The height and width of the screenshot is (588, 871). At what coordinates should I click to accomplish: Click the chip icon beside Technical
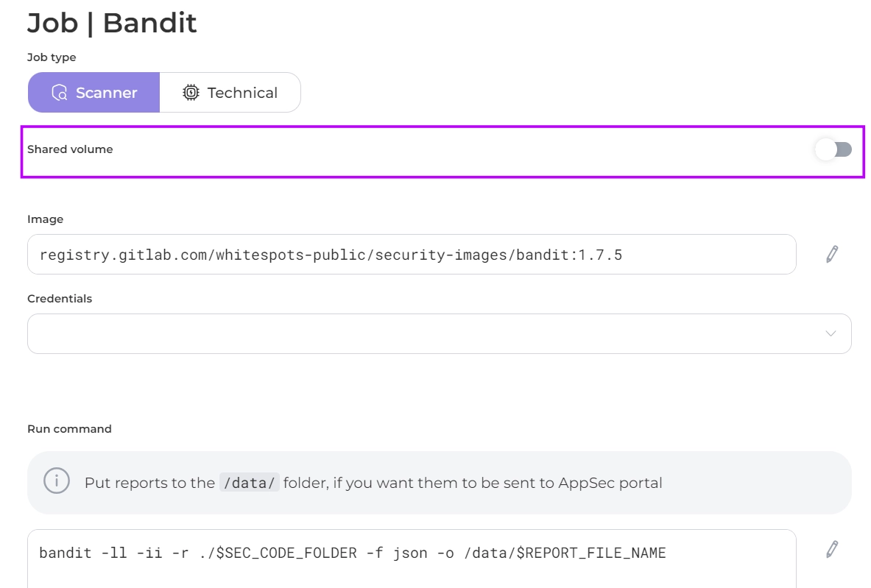point(191,93)
